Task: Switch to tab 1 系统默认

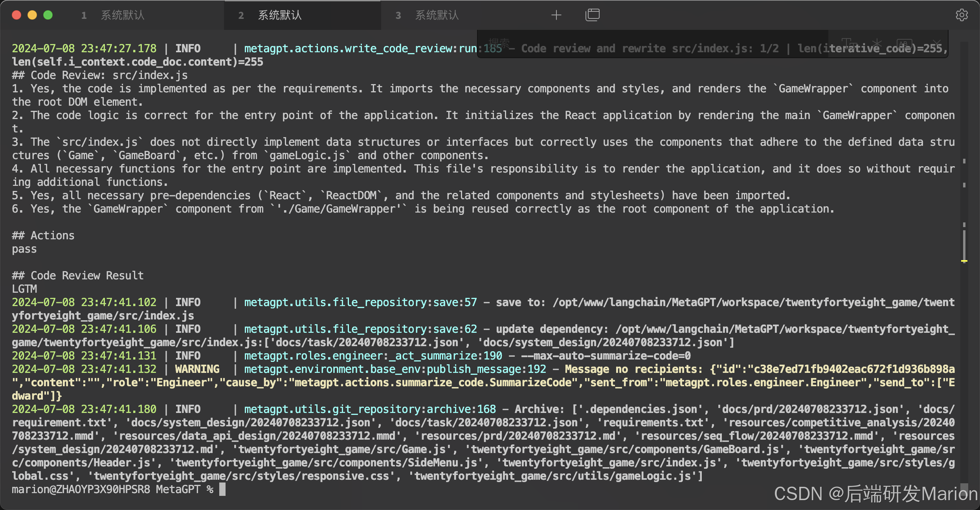Action: pos(122,15)
